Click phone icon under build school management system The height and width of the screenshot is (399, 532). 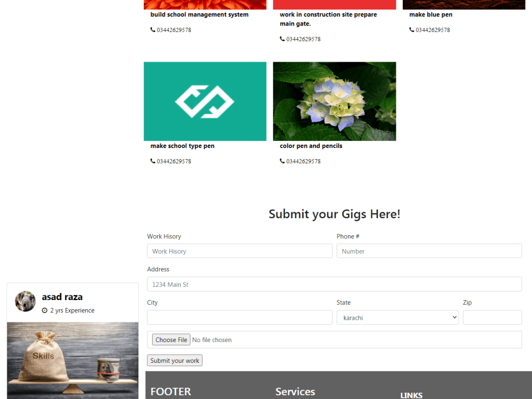pos(153,30)
